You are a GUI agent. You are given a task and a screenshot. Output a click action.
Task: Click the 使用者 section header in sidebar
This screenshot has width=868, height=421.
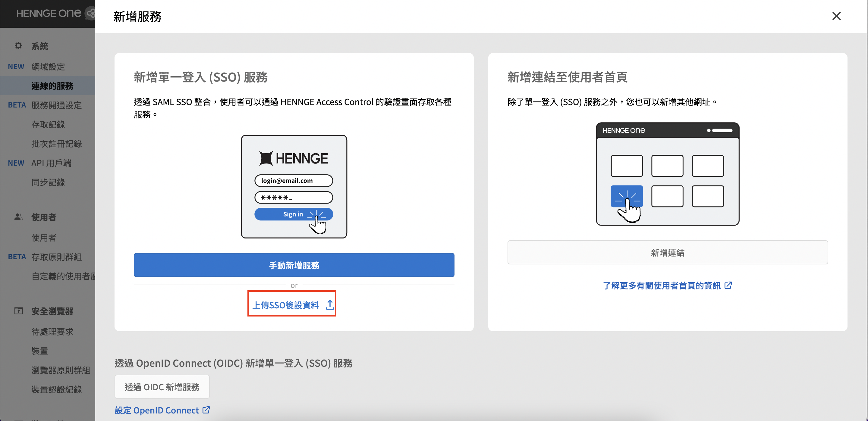[x=44, y=217]
